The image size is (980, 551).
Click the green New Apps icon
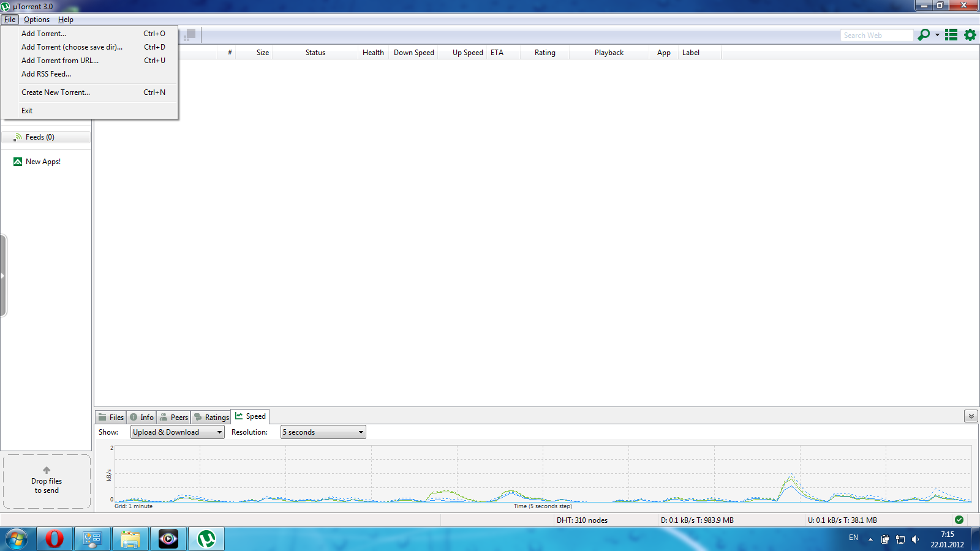(18, 162)
